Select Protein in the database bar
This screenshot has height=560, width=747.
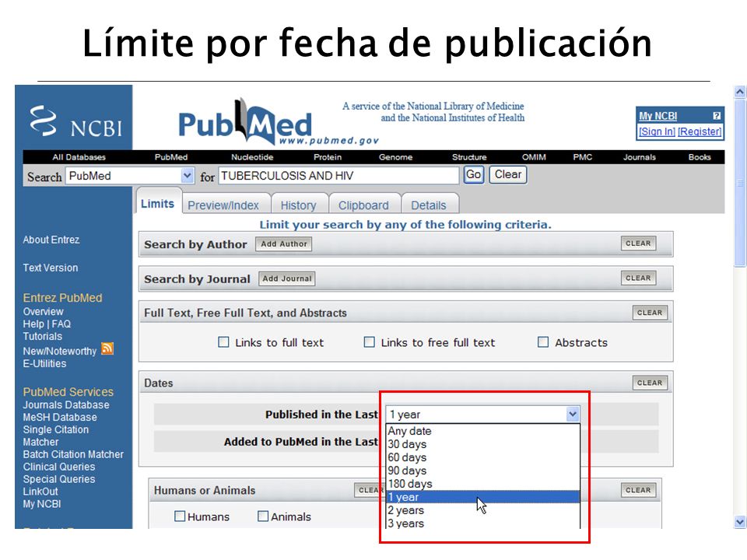tap(328, 157)
